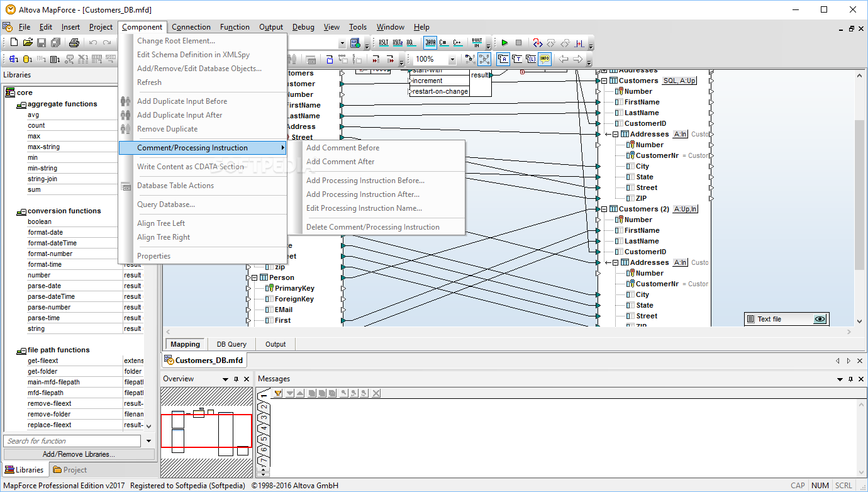The height and width of the screenshot is (492, 868).
Task: Pin the Overview panel
Action: [236, 379]
